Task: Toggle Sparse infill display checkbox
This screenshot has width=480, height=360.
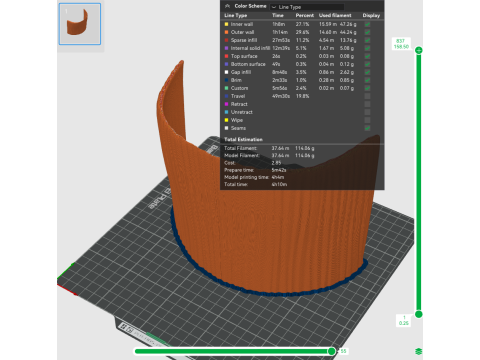Action: click(x=367, y=40)
